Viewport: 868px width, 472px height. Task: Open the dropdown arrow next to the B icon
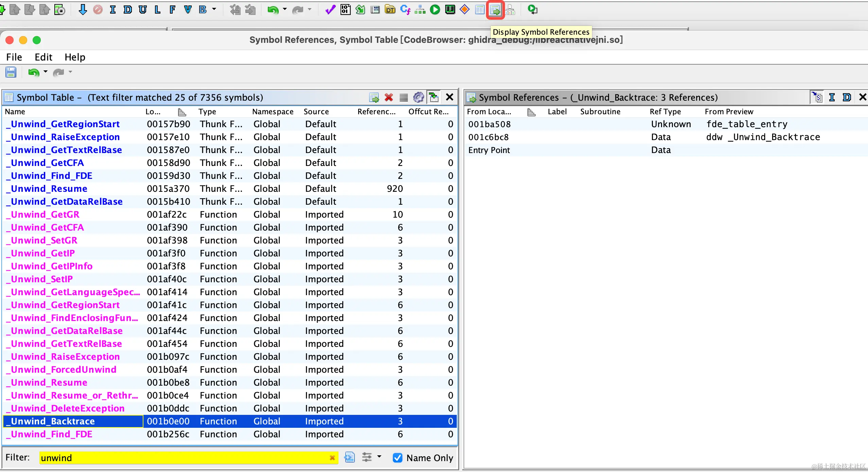click(214, 9)
